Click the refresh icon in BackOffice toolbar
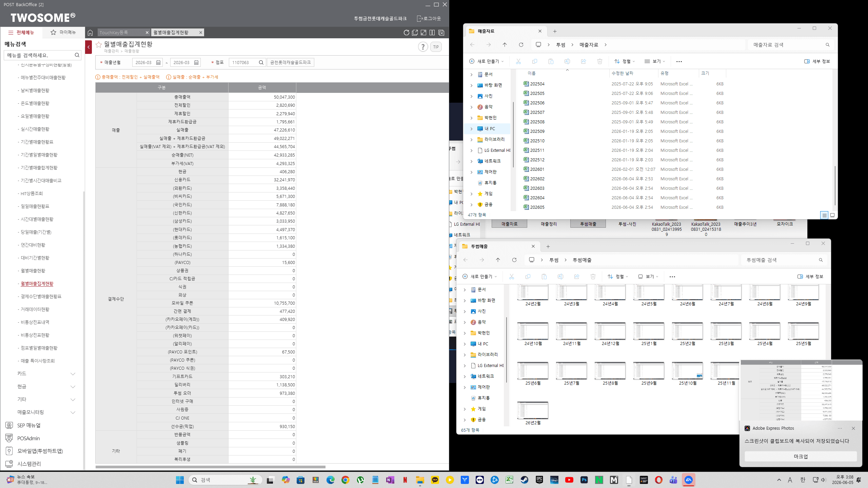The image size is (868, 488). click(406, 33)
